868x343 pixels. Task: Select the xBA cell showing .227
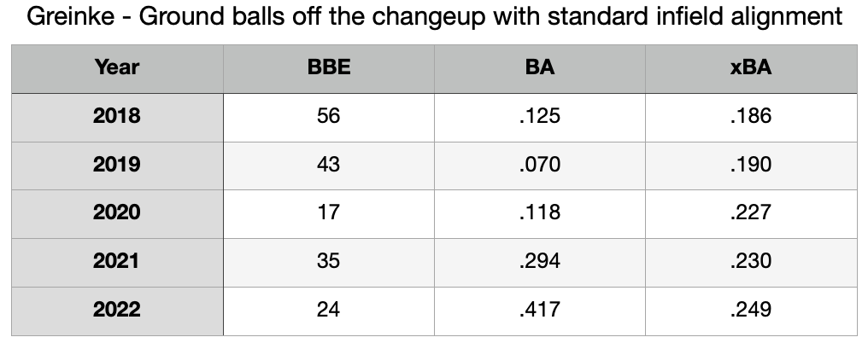(x=751, y=213)
